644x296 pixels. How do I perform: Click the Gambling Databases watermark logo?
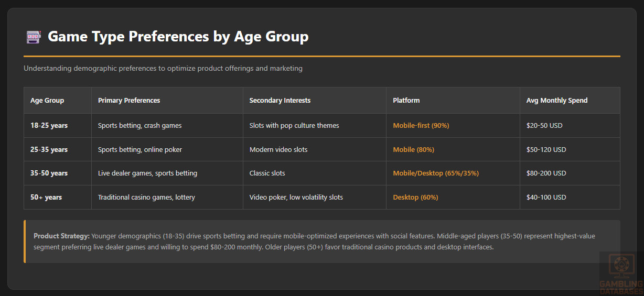[x=621, y=273]
